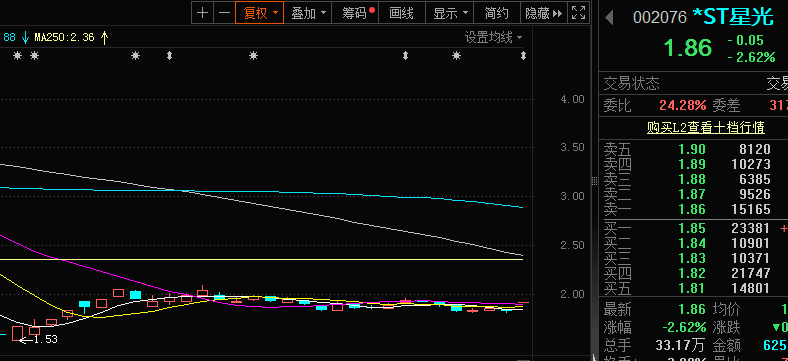Image resolution: width=788 pixels, height=361 pixels.
Task: Zoom in chart with plus button
Action: (203, 13)
